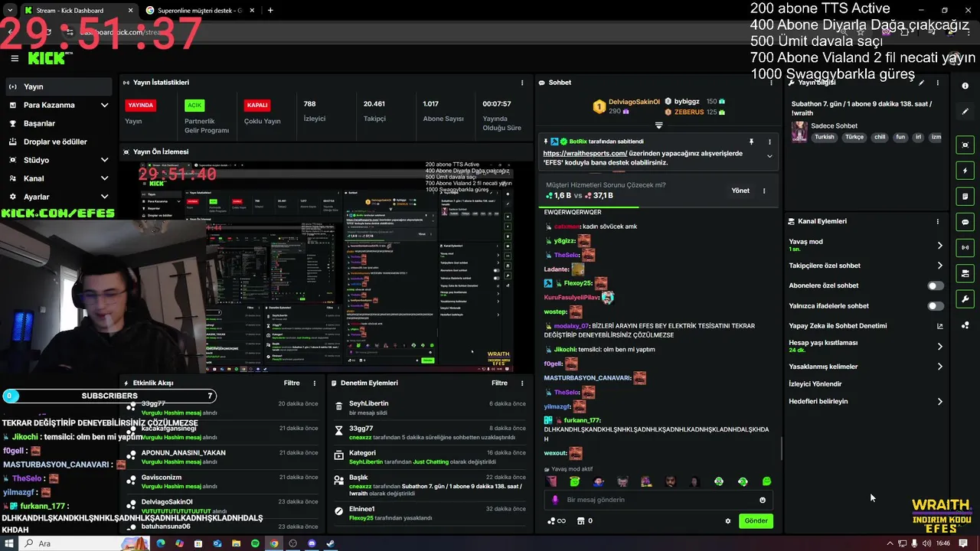Open Yasaklanmış kelimeler chevron
The image size is (980, 551).
pyautogui.click(x=939, y=367)
